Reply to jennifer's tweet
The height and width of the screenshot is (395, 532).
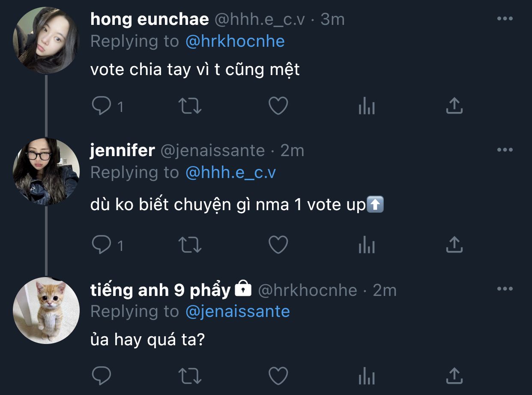[102, 245]
